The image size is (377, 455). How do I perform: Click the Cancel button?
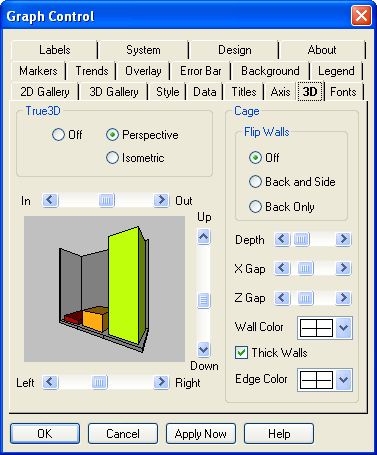pos(123,434)
